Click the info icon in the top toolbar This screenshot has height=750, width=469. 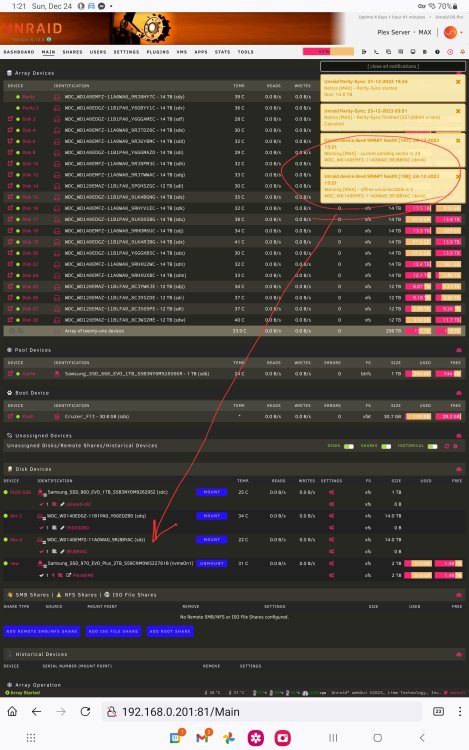437,52
